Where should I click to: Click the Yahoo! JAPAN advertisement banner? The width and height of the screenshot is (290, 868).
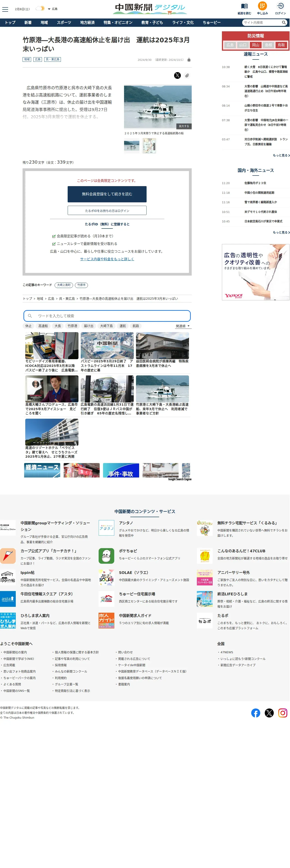click(255, 272)
